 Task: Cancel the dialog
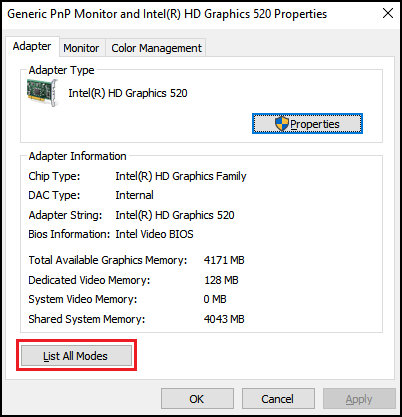tap(278, 399)
